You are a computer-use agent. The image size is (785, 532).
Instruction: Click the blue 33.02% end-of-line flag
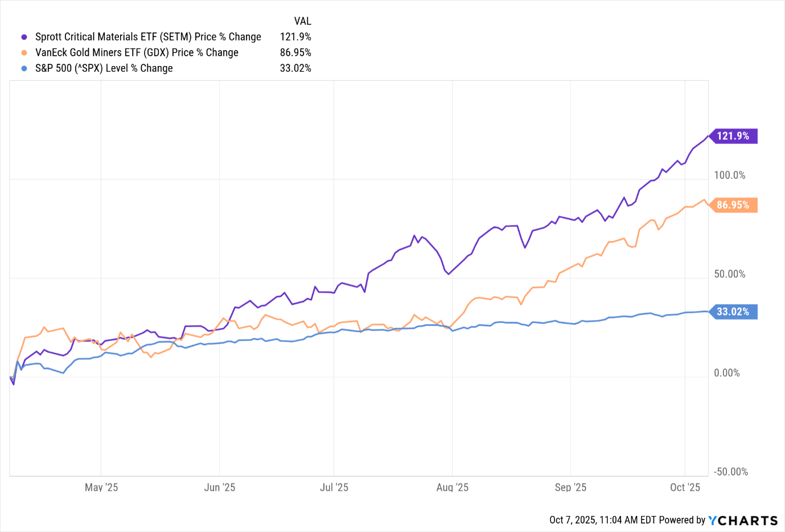tap(733, 312)
